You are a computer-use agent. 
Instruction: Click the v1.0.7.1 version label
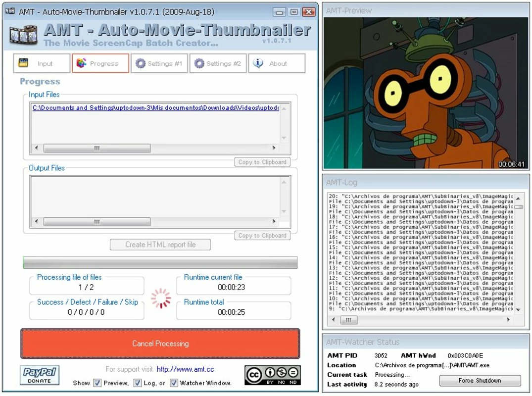(277, 41)
